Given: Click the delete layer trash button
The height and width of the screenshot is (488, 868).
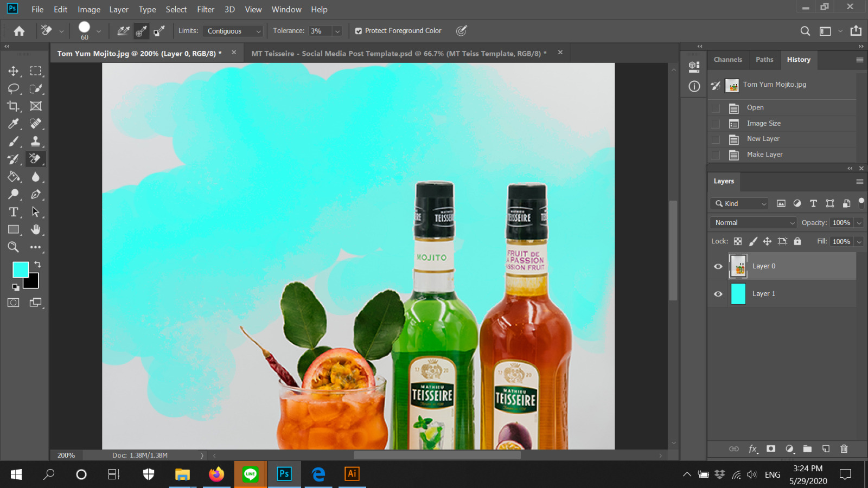Looking at the screenshot, I should (844, 449).
